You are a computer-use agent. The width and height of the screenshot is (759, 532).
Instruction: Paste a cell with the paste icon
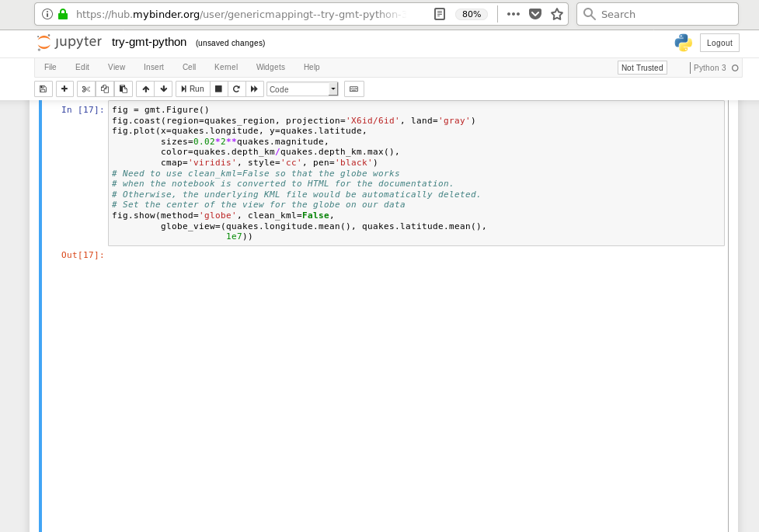click(x=123, y=89)
